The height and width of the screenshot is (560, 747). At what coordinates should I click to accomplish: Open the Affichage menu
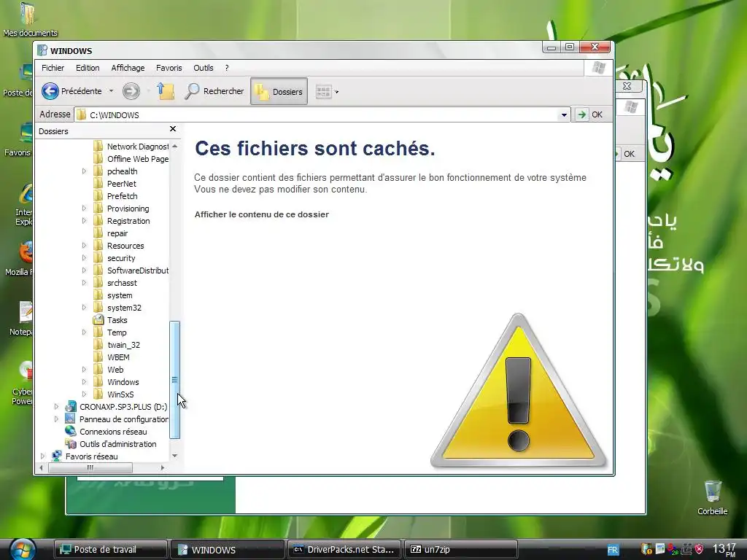(x=128, y=68)
